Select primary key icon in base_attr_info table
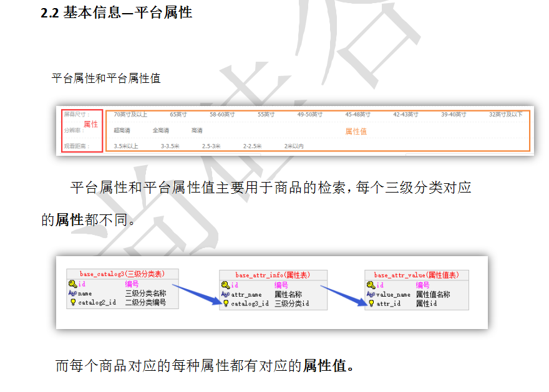 (x=225, y=285)
